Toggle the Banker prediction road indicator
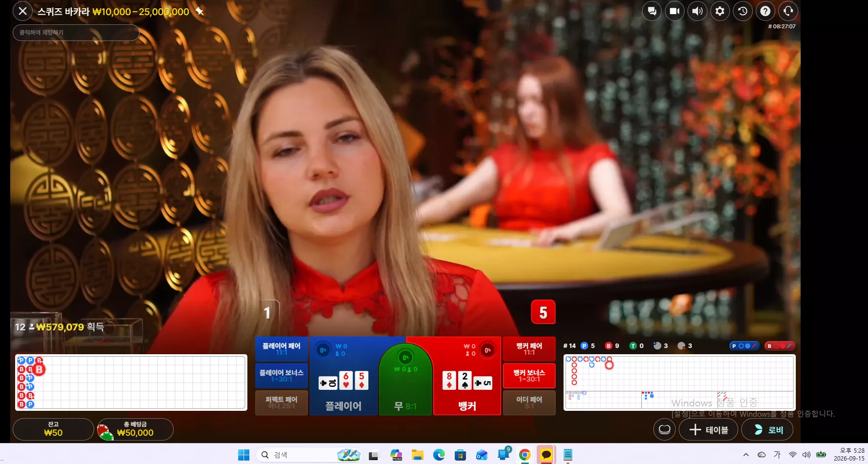 [x=780, y=346]
